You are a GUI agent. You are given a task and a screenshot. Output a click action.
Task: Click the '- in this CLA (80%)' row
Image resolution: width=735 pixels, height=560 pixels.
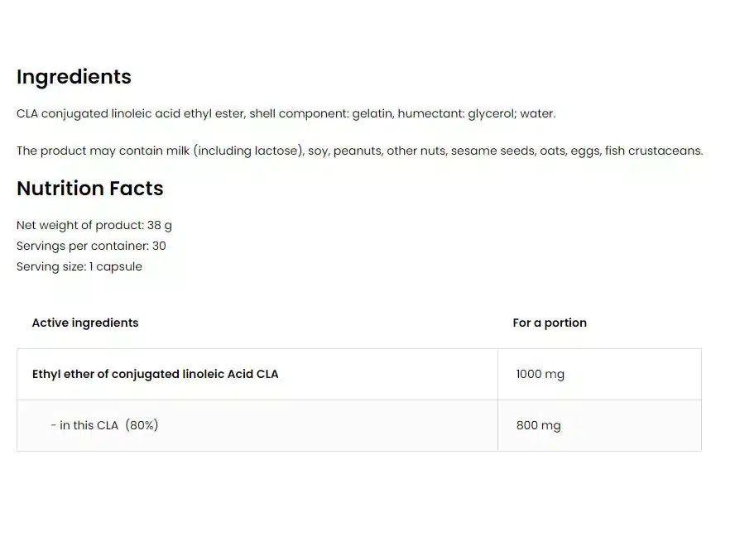click(104, 425)
